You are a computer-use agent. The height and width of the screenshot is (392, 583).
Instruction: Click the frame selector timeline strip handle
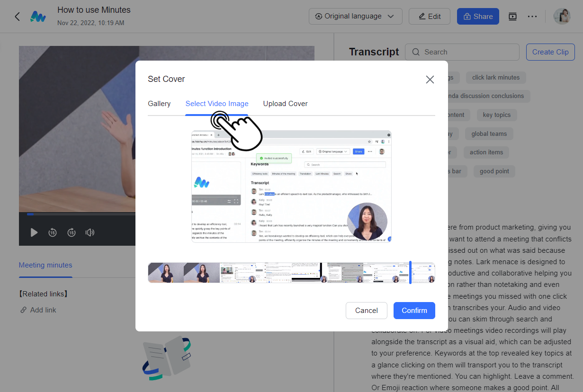click(x=410, y=273)
